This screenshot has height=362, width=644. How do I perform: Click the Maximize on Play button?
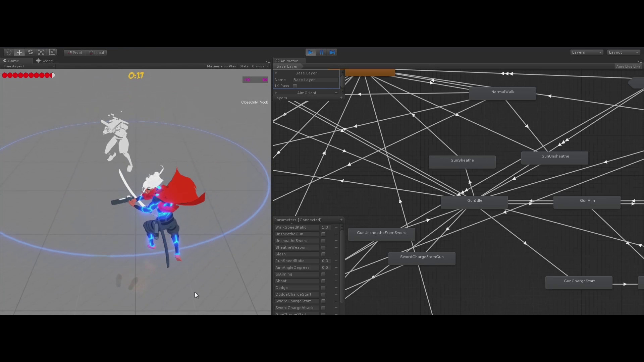221,66
